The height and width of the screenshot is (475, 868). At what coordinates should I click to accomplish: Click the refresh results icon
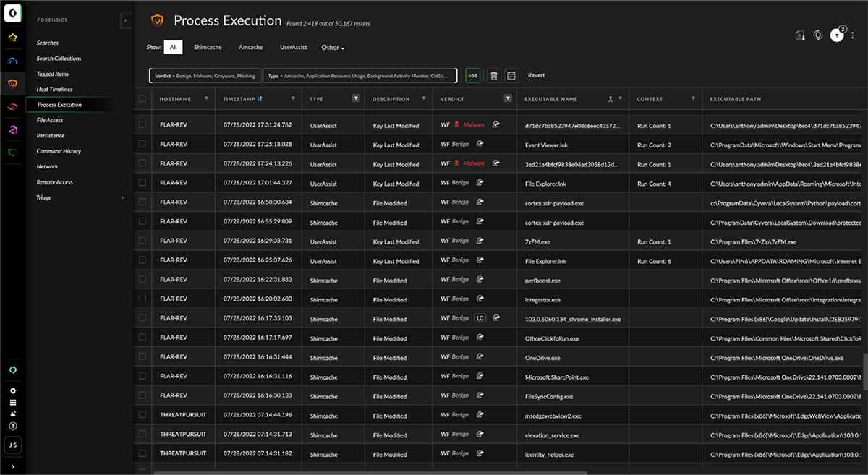[817, 35]
